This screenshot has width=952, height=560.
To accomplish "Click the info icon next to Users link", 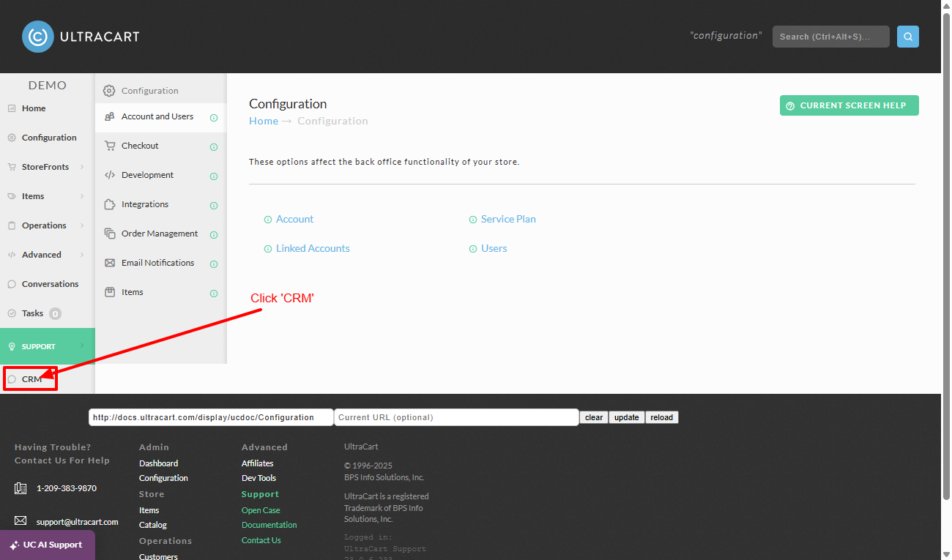I will 473,249.
